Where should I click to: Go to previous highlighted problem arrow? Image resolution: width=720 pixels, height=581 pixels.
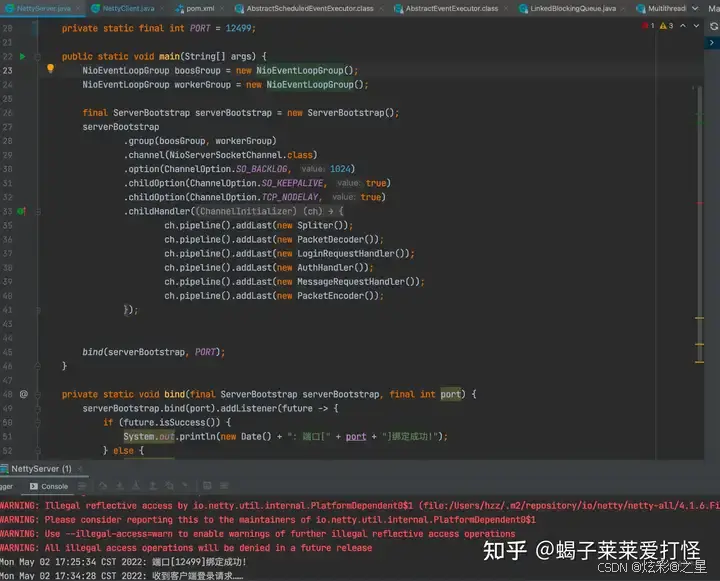(x=683, y=26)
